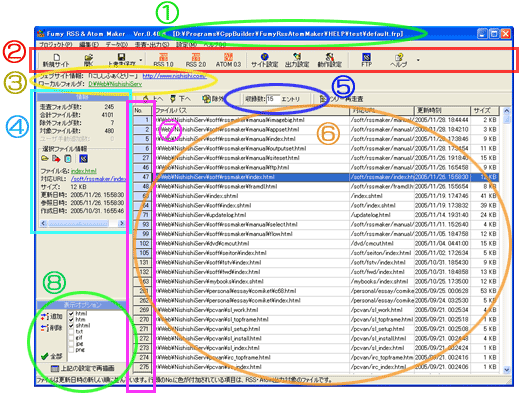This screenshot has height=395, width=520.
Task: Create a 新規サイト new site
Action: 56,60
